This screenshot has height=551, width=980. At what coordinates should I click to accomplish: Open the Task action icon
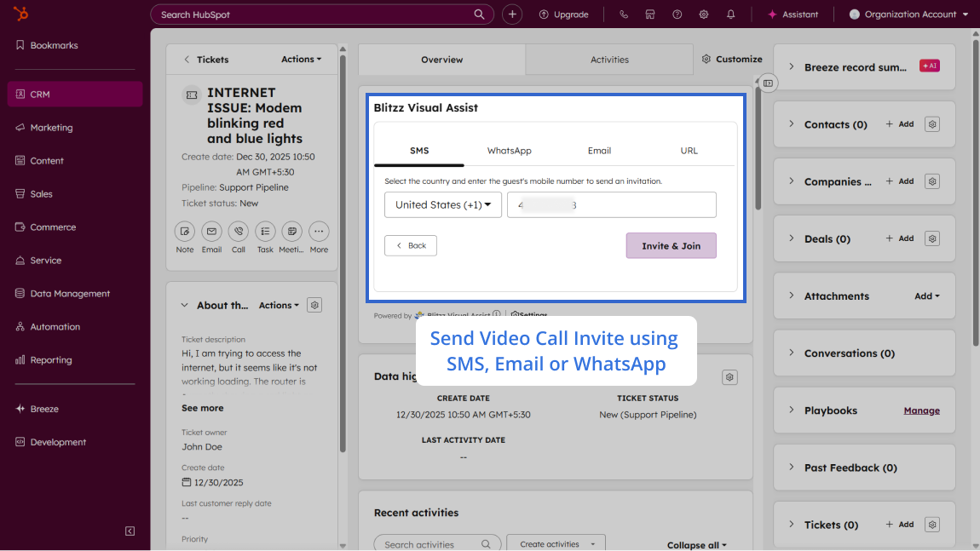pyautogui.click(x=265, y=232)
